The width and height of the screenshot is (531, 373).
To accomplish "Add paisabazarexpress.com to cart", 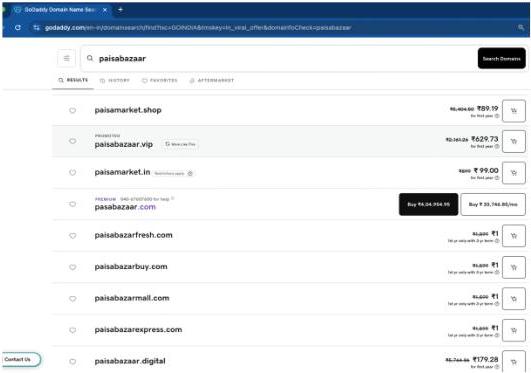I will coord(514,330).
